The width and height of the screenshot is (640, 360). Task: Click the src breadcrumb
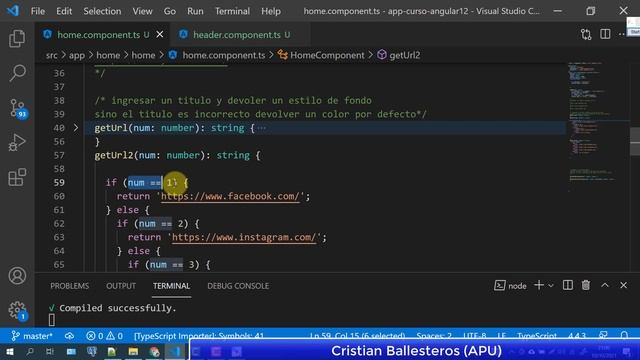coord(51,55)
